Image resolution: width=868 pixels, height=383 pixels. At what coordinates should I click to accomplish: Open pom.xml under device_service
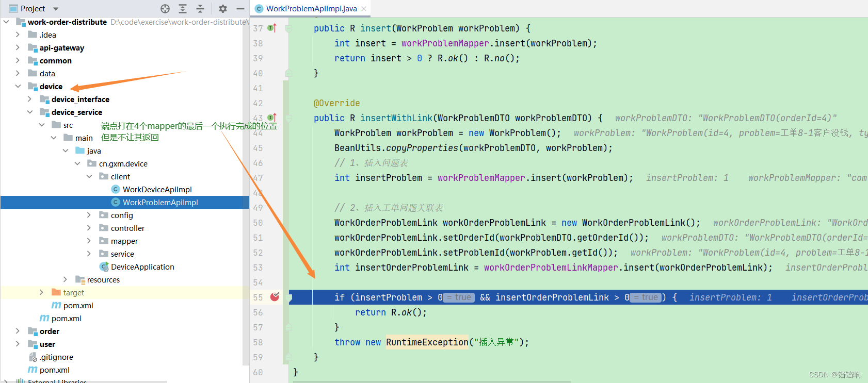pos(78,305)
